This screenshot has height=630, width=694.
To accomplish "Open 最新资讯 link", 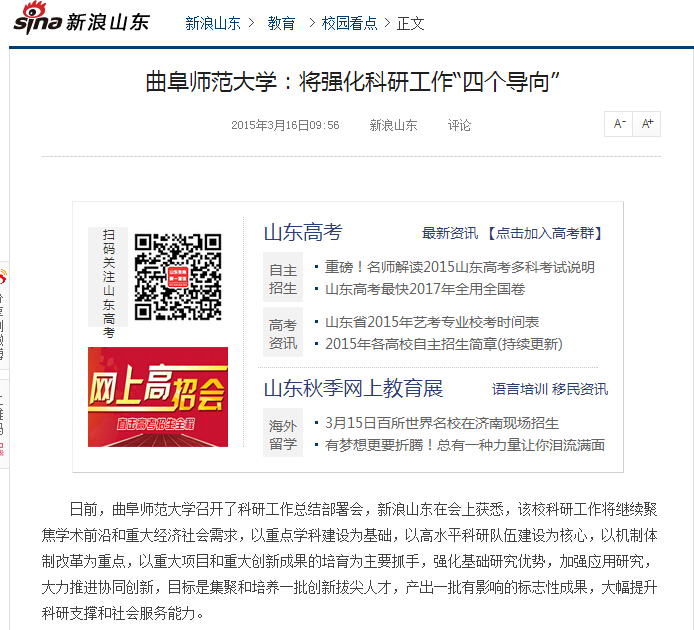I will (x=449, y=234).
